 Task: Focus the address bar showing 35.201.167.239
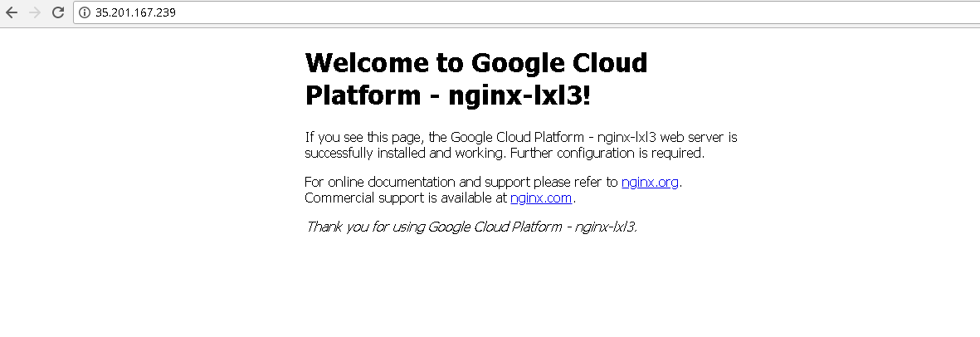coord(526,12)
